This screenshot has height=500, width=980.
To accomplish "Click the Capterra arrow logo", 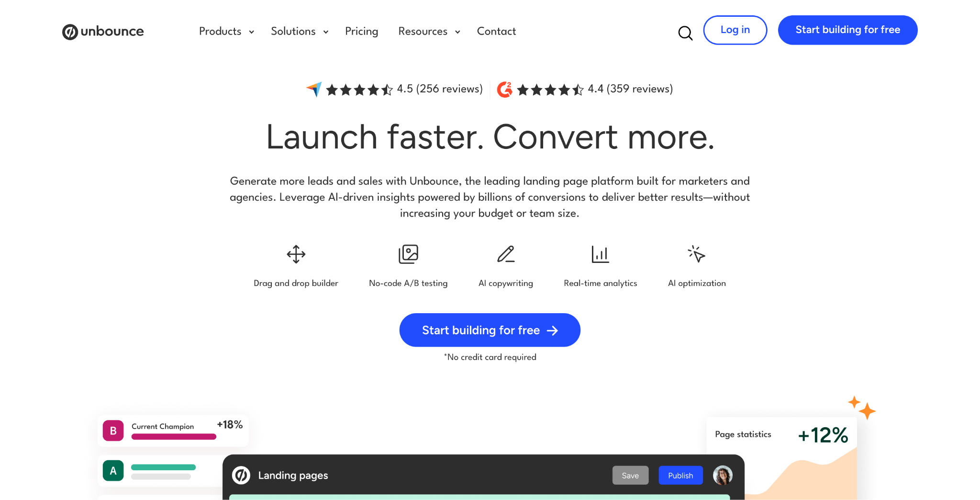I will (x=314, y=89).
